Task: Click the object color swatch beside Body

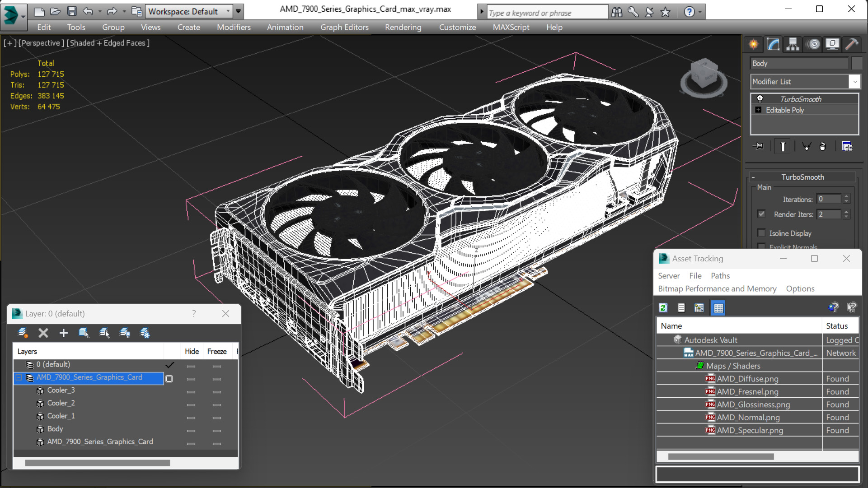Action: [x=857, y=63]
